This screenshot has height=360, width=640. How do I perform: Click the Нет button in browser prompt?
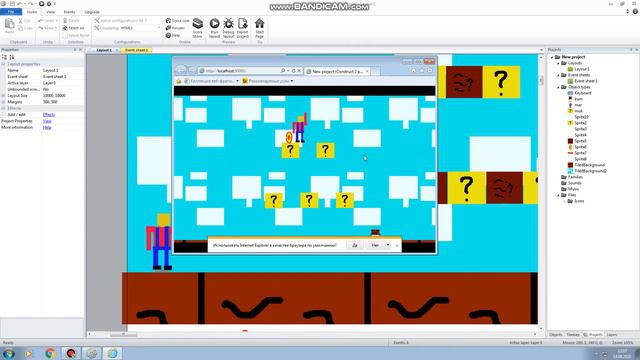(375, 245)
